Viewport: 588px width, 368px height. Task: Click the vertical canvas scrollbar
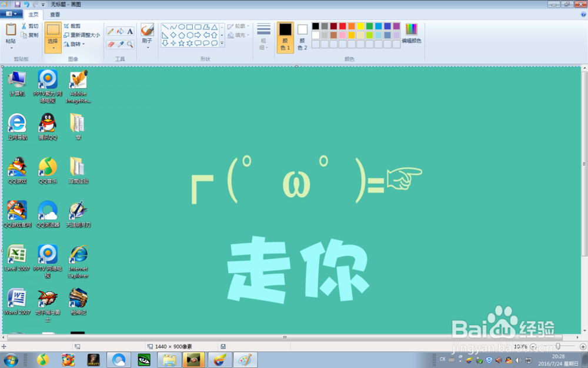584,164
